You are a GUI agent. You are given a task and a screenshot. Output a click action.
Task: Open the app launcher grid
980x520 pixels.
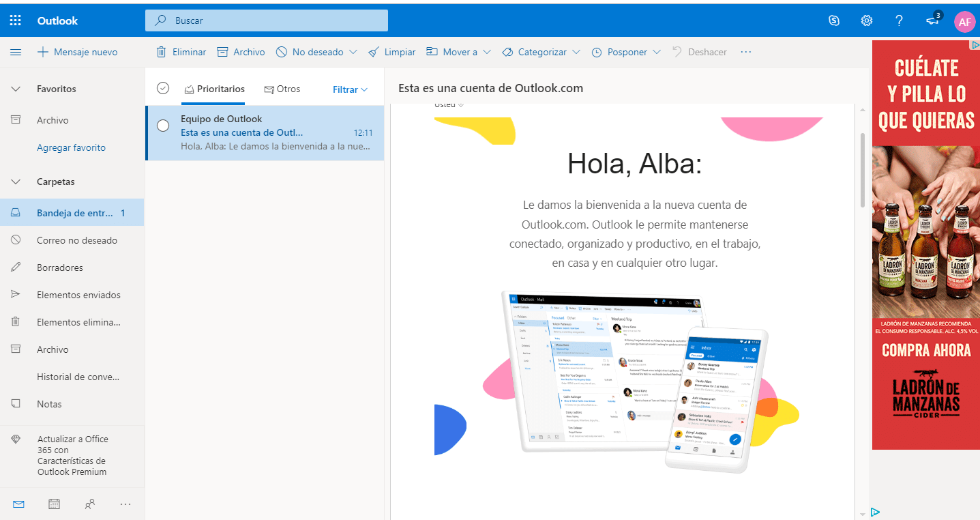click(x=15, y=20)
